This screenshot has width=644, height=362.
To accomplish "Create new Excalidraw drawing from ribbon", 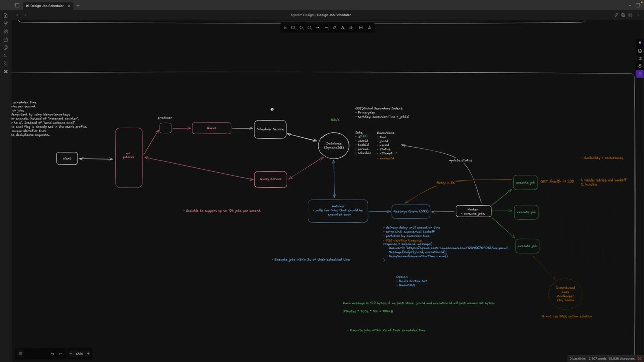I will coord(6,71).
